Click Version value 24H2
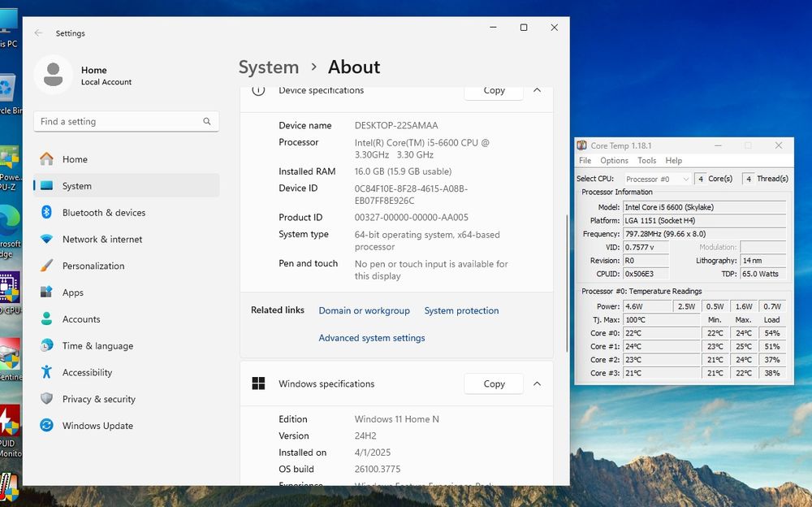The width and height of the screenshot is (812, 507). point(365,436)
